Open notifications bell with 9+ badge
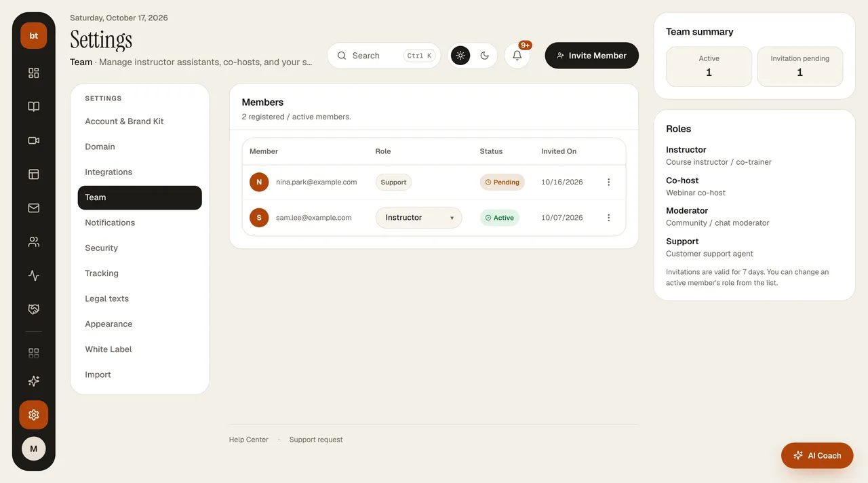This screenshot has height=483, width=868. pos(517,56)
